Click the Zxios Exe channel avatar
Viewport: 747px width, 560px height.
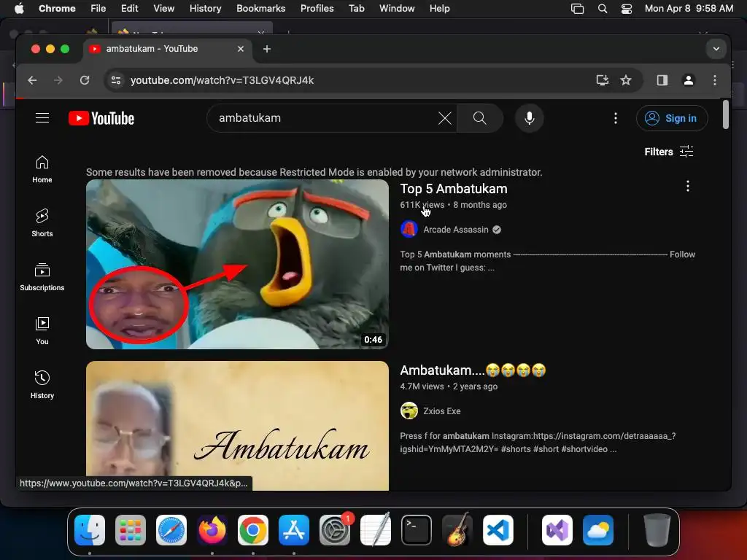[x=409, y=411]
